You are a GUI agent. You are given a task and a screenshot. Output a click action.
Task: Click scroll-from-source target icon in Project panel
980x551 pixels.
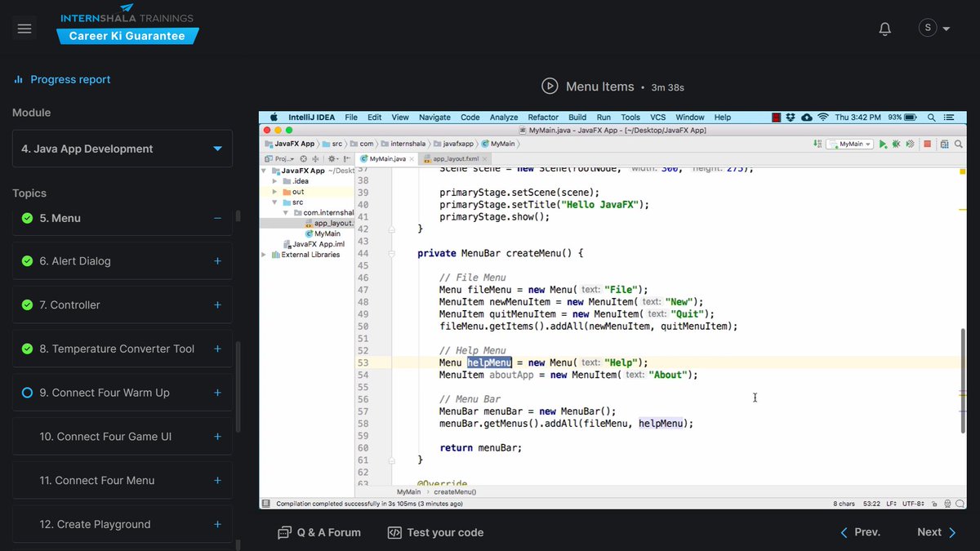303,159
